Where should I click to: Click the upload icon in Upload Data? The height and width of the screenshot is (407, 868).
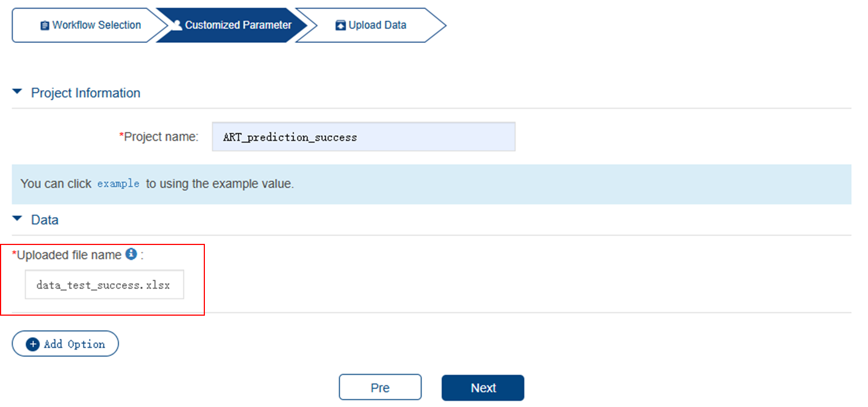tap(341, 26)
